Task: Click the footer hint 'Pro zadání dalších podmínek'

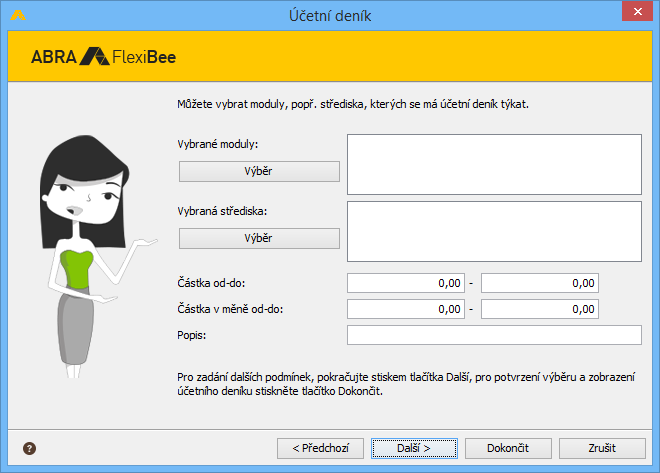Action: (x=406, y=384)
